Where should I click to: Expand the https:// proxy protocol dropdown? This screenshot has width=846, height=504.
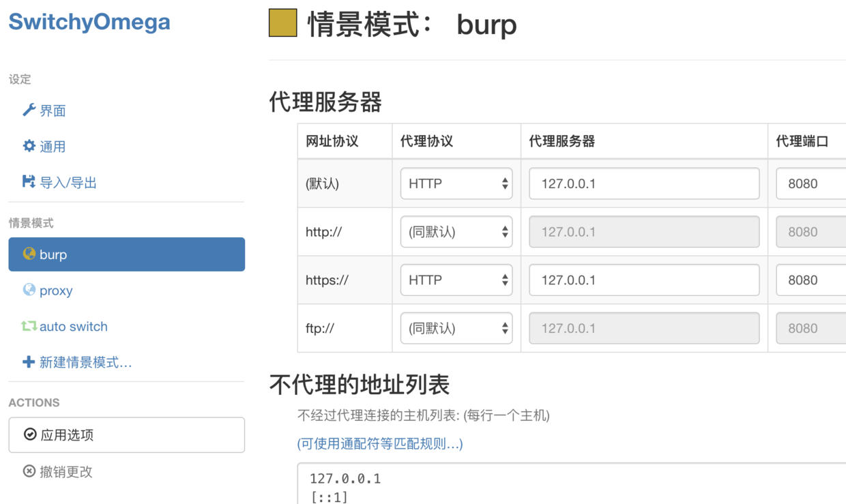(456, 280)
